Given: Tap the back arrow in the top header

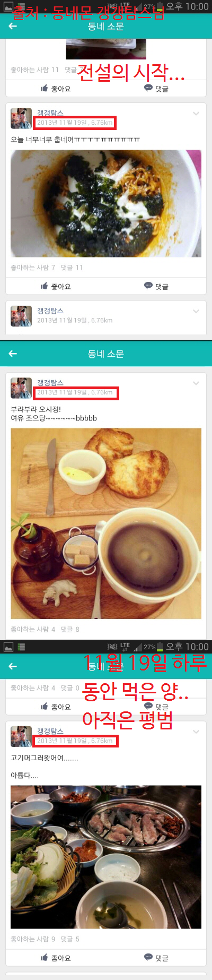Looking at the screenshot, I should pos(13,26).
